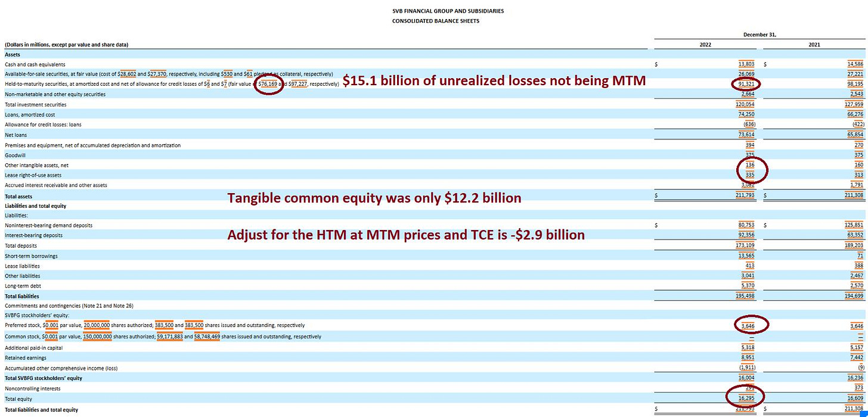Image resolution: width=868 pixels, height=417 pixels.
Task: Click the 'Total assets' row label
Action: tap(19, 196)
